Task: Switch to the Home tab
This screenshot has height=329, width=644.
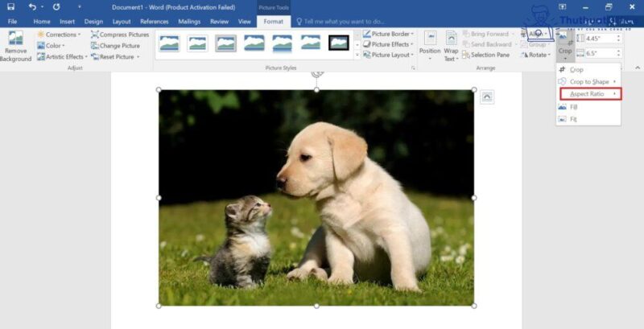Action: tap(42, 22)
